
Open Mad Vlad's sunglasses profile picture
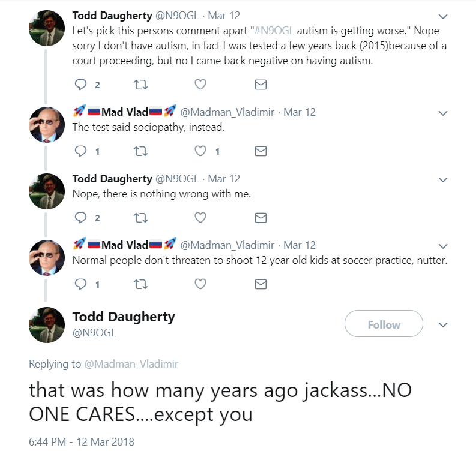point(47,125)
